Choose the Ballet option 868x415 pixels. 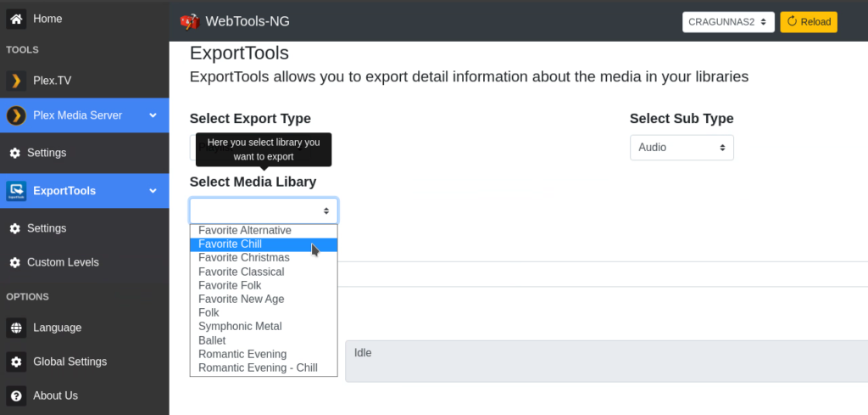(x=264, y=341)
